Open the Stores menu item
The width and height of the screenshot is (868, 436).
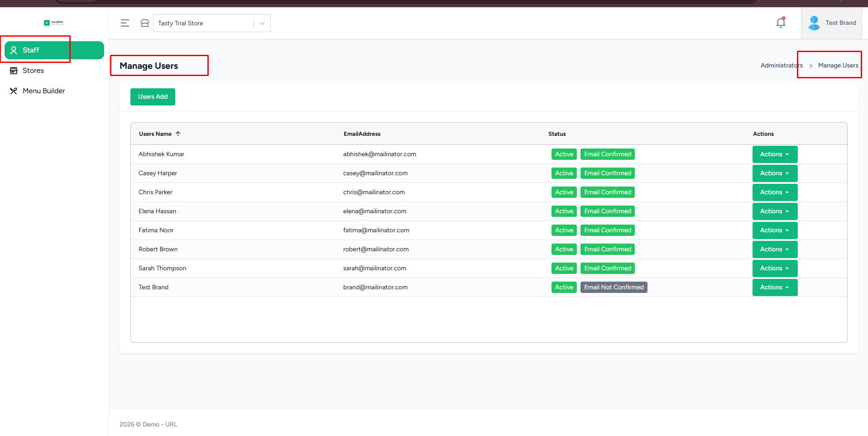pos(34,71)
